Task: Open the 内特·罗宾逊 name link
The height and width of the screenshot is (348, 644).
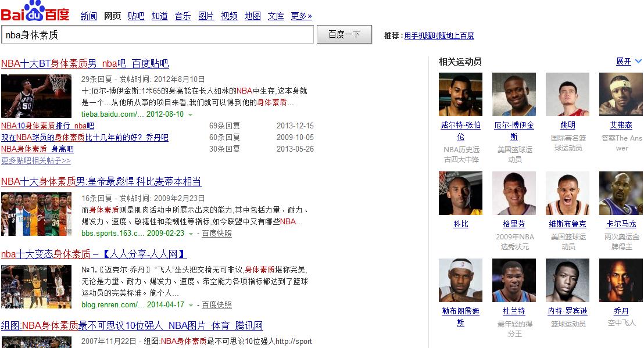Action: coord(568,311)
